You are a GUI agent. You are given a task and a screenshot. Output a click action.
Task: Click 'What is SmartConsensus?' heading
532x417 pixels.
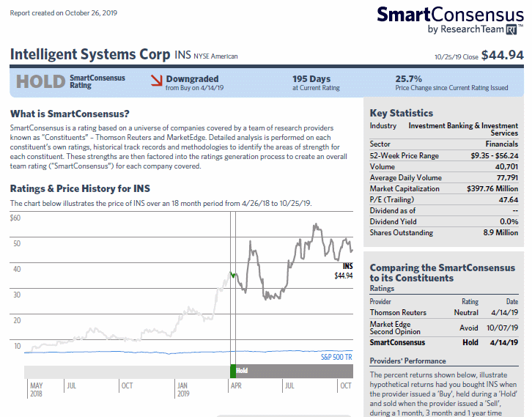click(70, 114)
